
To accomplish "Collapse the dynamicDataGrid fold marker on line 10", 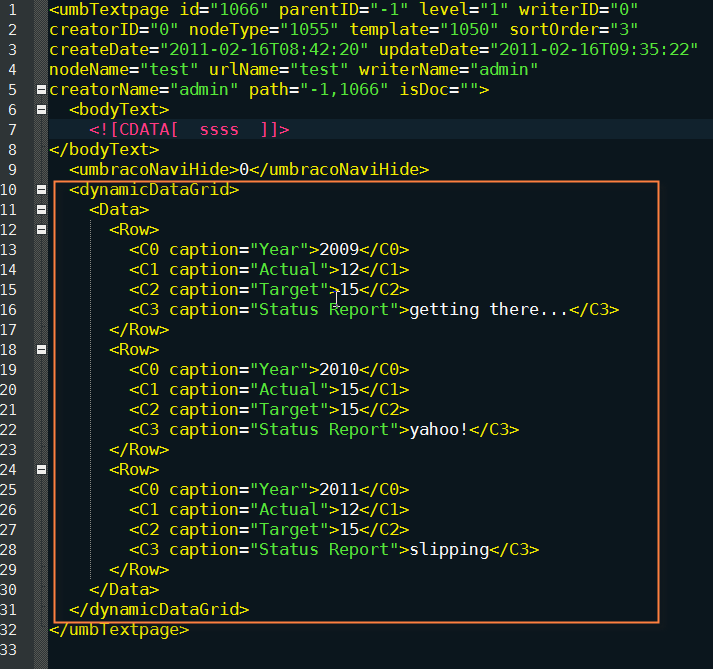I will coord(41,190).
